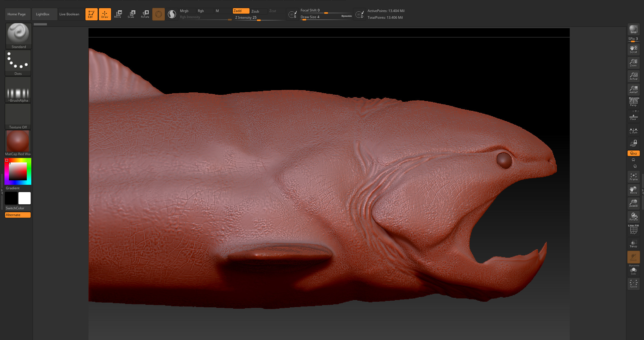Enable Zadd mode
Image resolution: width=644 pixels, height=340 pixels.
[x=241, y=11]
